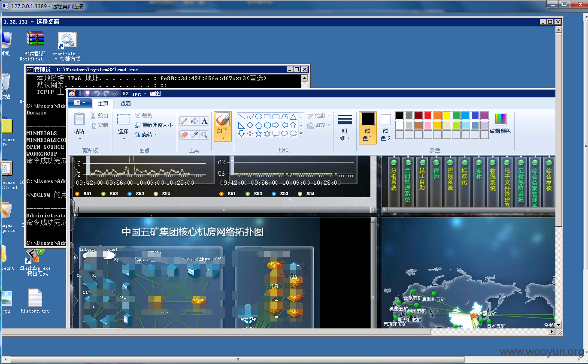The height and width of the screenshot is (364, 588).
Task: Click the Save icon in Paint title bar
Action: [88, 93]
